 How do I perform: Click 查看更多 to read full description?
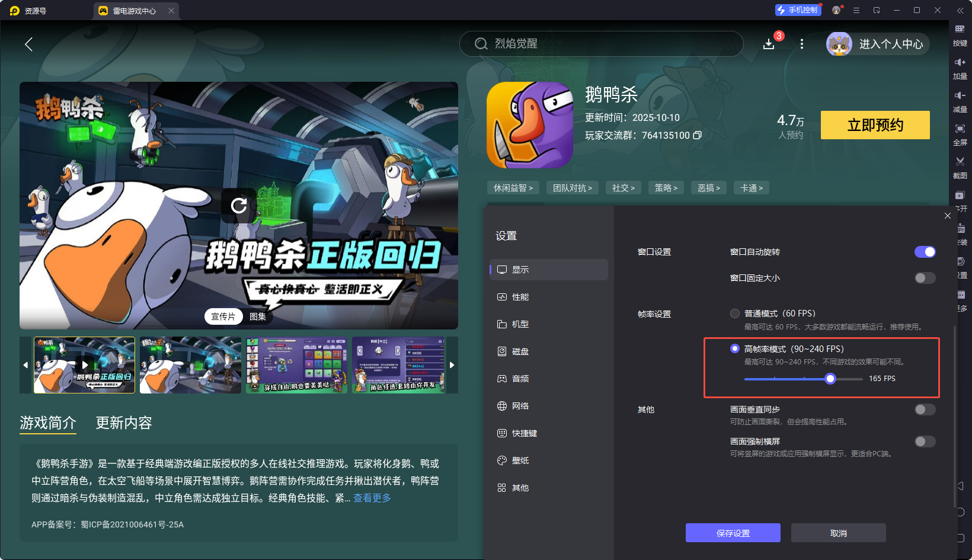pos(372,498)
